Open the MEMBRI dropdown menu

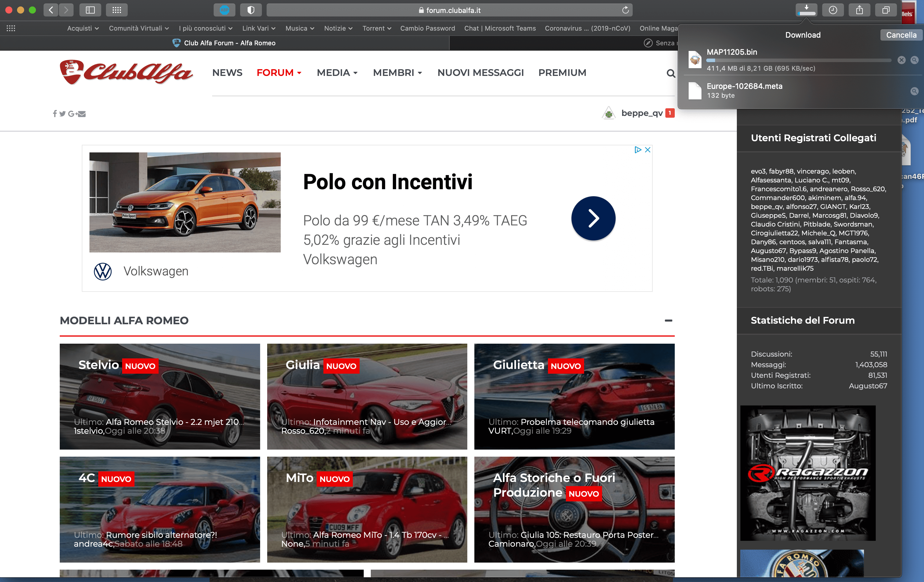point(398,72)
